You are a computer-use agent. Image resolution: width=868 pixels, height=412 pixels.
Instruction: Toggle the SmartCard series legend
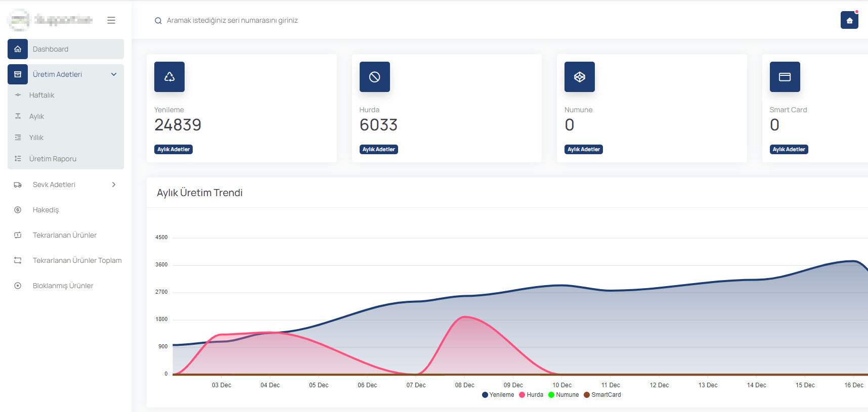coord(602,395)
